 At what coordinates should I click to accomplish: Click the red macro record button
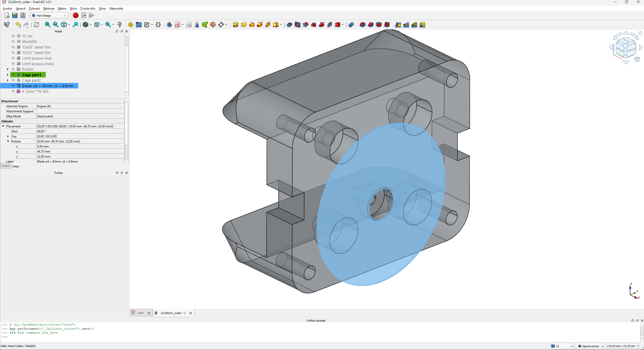[75, 15]
